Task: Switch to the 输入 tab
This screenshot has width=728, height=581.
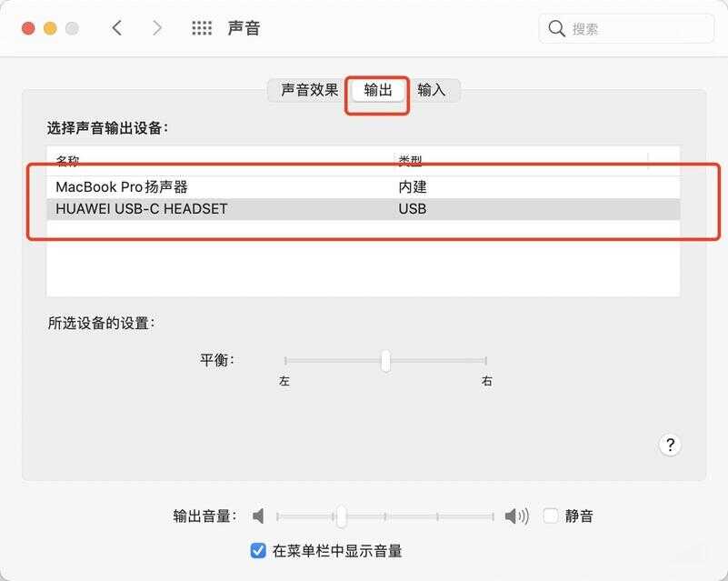Action: tap(432, 90)
